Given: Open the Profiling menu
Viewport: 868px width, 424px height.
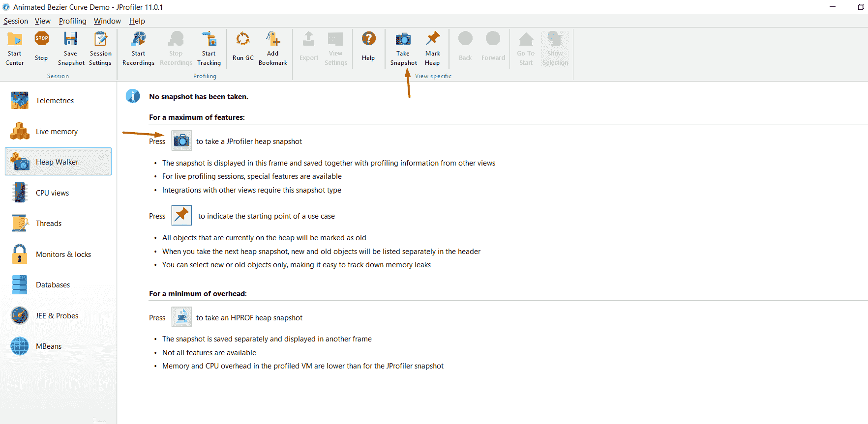Looking at the screenshot, I should coord(72,21).
